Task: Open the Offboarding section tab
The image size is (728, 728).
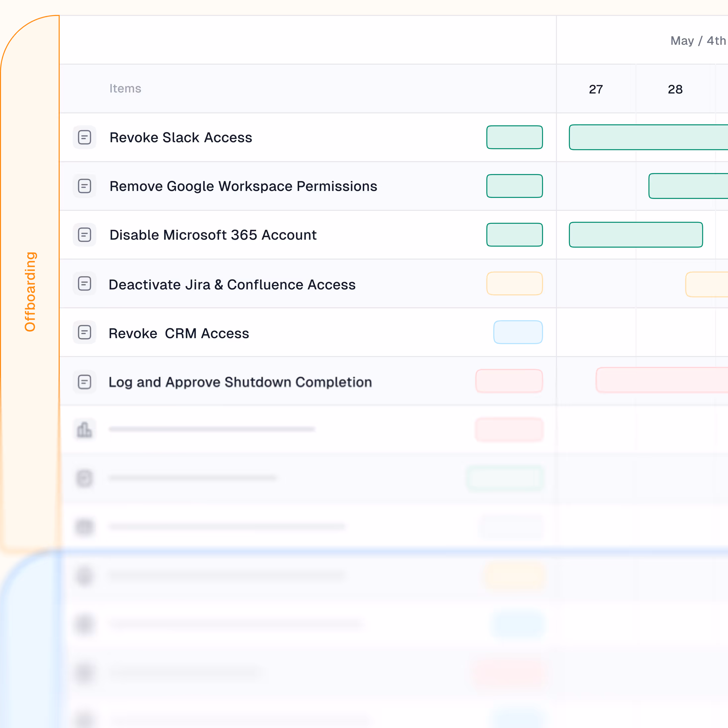Action: tap(30, 292)
